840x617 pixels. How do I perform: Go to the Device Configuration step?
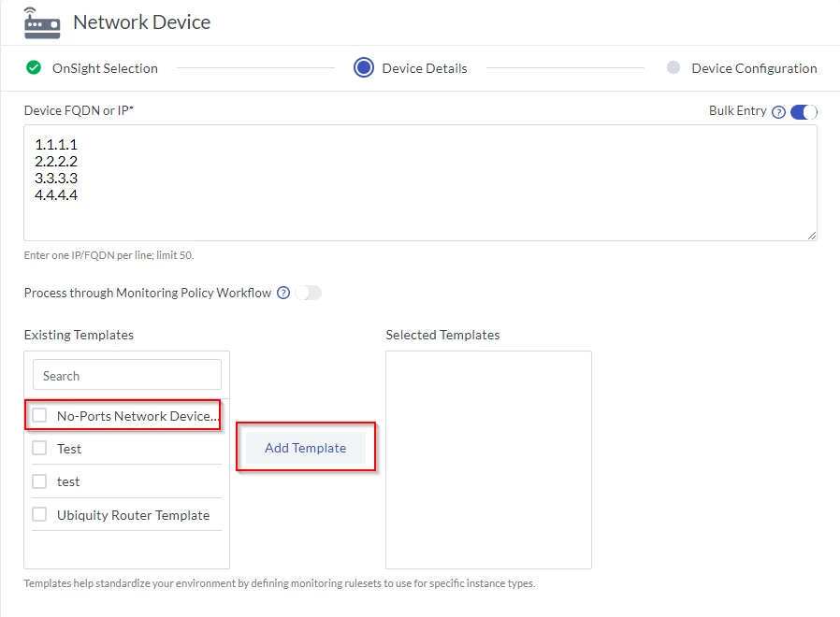pyautogui.click(x=754, y=68)
